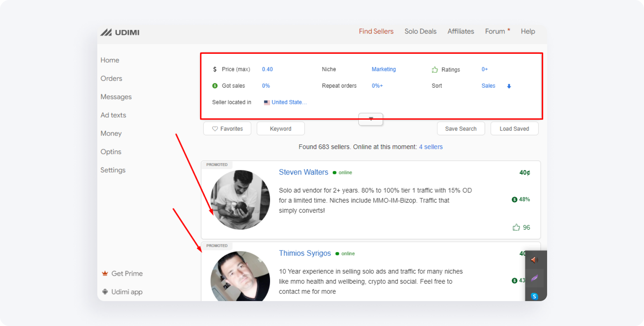This screenshot has height=326, width=644.
Task: Click the purple feather icon
Action: pyautogui.click(x=535, y=278)
